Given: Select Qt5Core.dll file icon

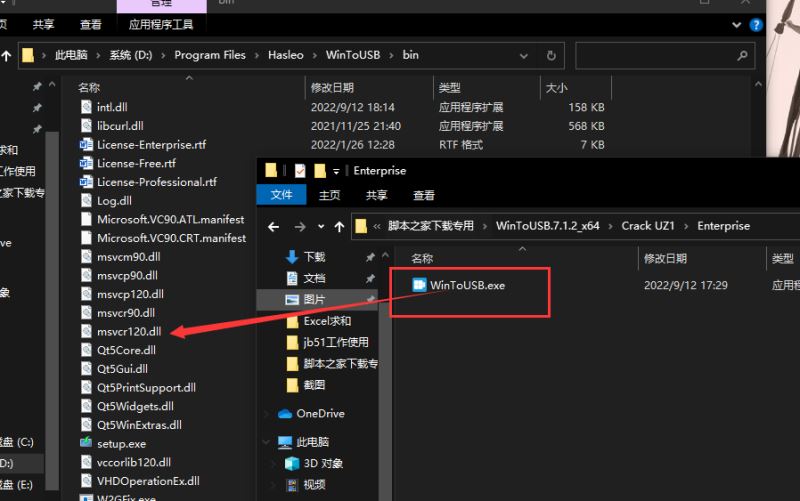Looking at the screenshot, I should coord(87,350).
